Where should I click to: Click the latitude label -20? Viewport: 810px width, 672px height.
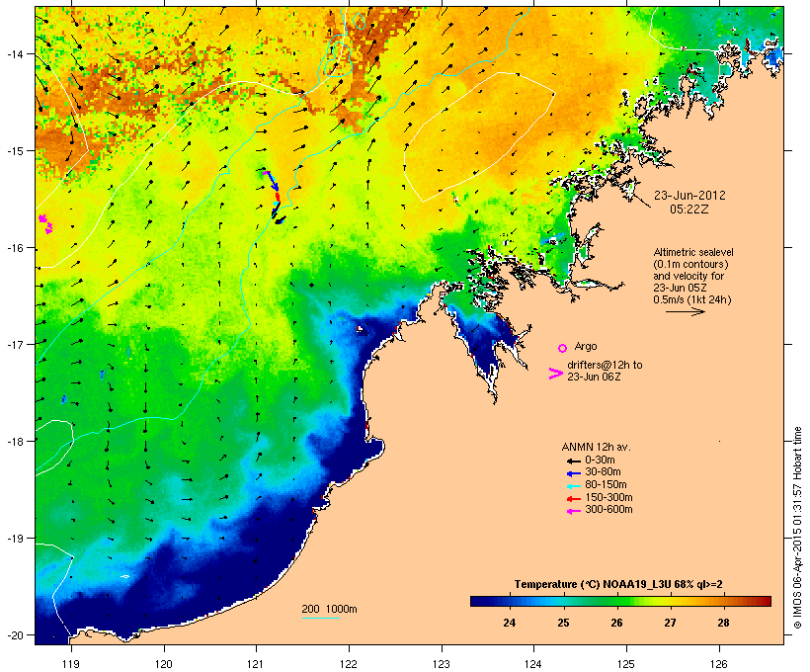(x=15, y=634)
